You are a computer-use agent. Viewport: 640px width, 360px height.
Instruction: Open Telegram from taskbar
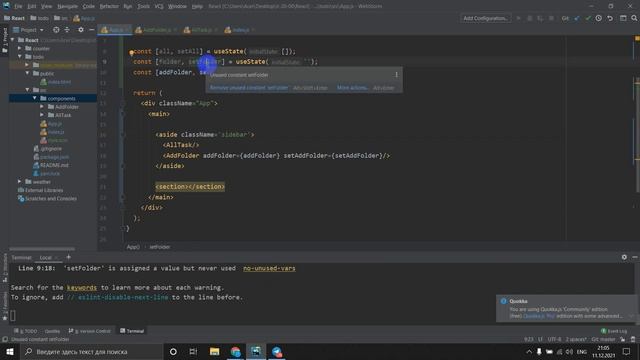[x=277, y=351]
